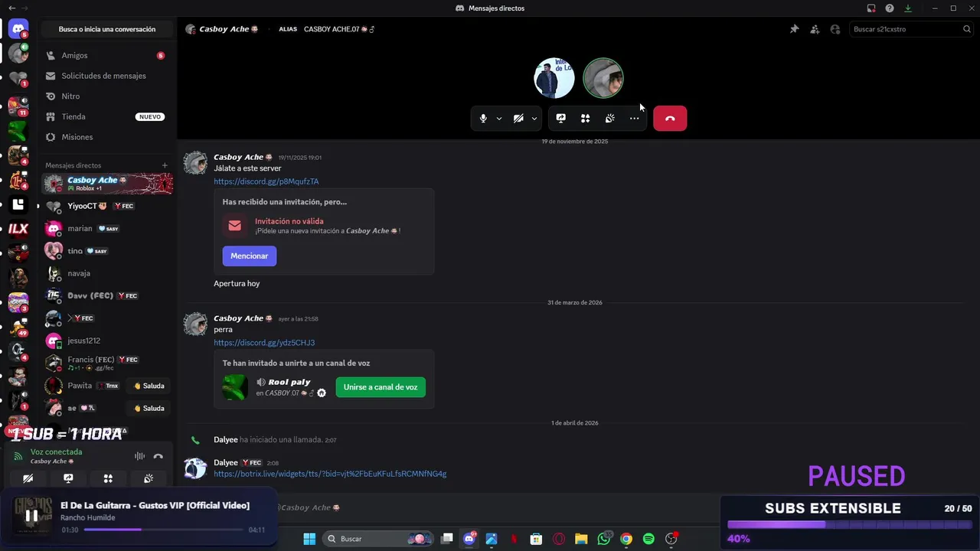This screenshot has height=551, width=980.
Task: Open YiyooCT conversation
Action: [x=107, y=206]
